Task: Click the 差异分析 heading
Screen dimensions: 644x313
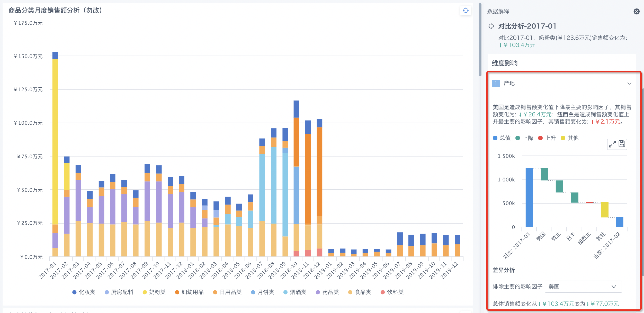Action: 504,270
